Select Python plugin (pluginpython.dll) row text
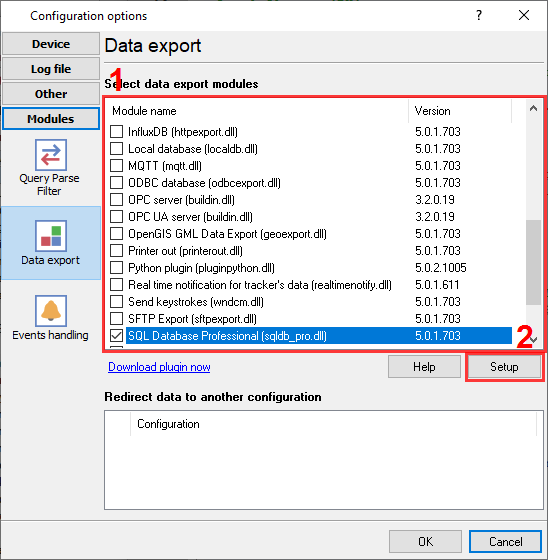 point(201,268)
